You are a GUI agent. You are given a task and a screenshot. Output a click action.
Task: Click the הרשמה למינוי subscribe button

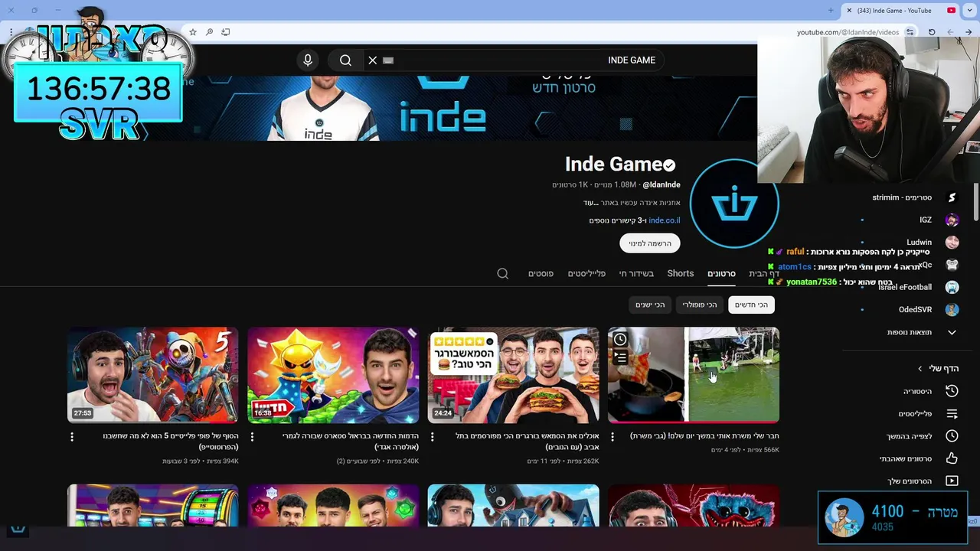coord(650,243)
